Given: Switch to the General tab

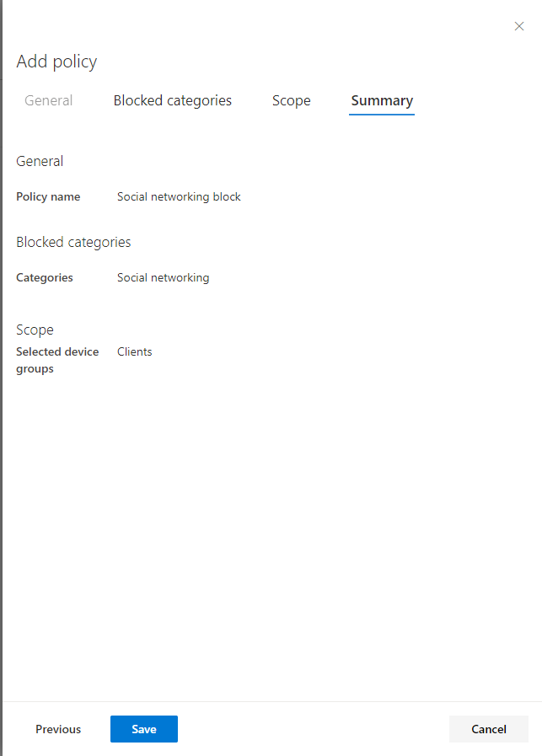Looking at the screenshot, I should coord(49,100).
